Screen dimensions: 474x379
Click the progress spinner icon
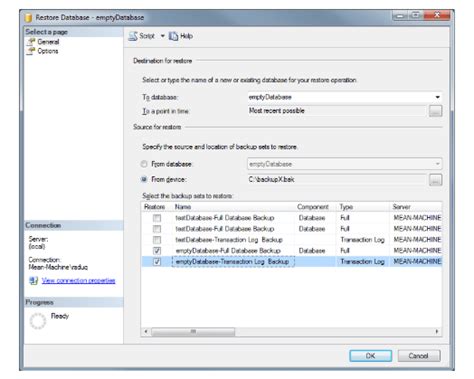[38, 321]
